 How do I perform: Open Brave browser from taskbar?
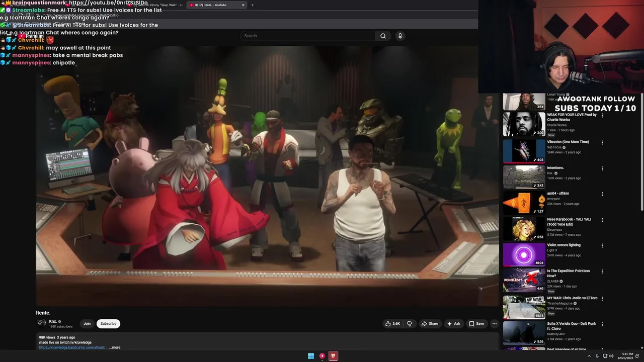click(333, 356)
